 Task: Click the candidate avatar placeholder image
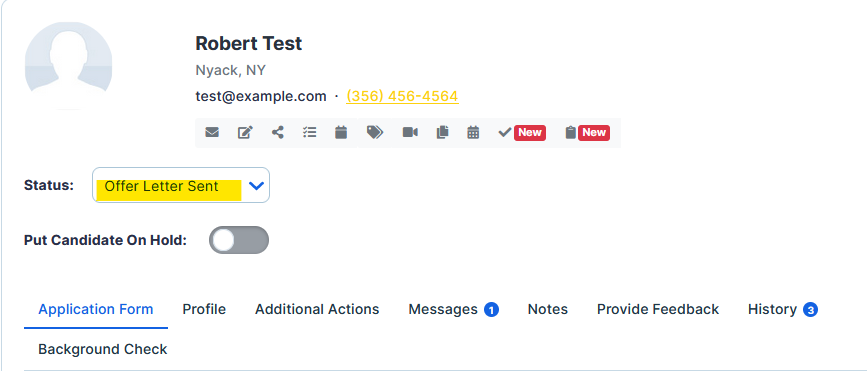pyautogui.click(x=69, y=66)
